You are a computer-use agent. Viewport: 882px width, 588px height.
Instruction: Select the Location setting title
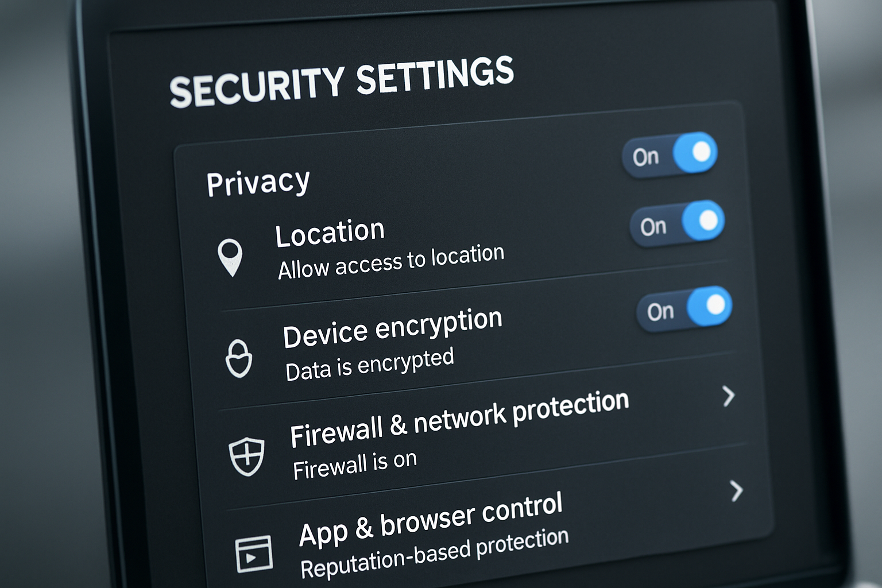[330, 233]
